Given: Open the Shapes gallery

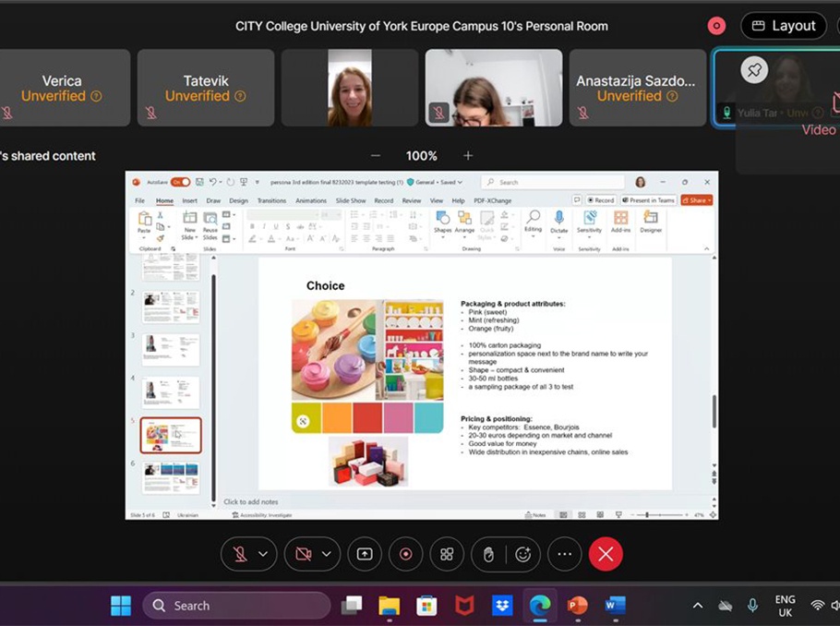Looking at the screenshot, I should pos(442,218).
